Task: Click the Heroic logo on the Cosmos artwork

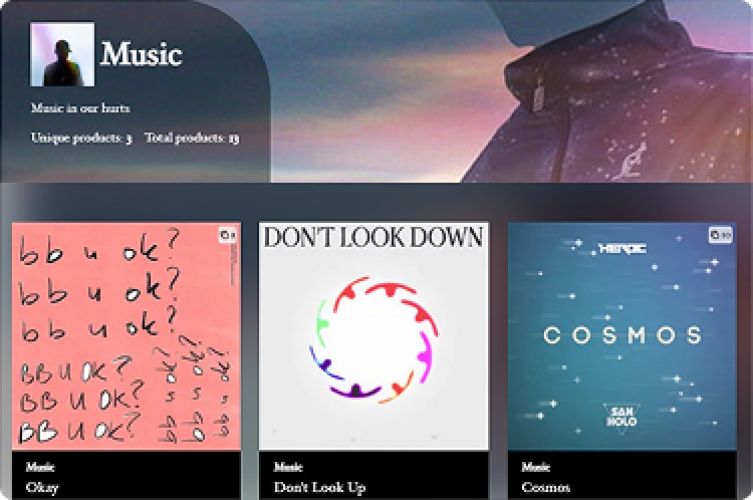Action: click(x=622, y=248)
